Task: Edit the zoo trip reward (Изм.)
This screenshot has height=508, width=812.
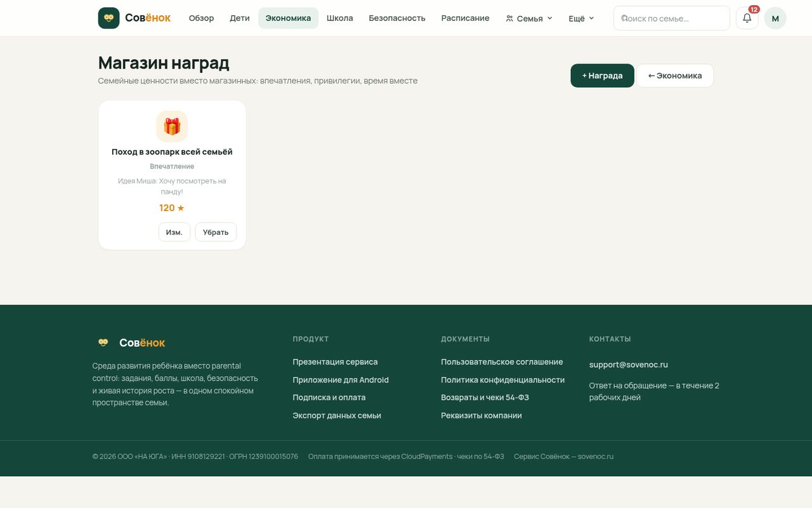Action: (x=174, y=232)
